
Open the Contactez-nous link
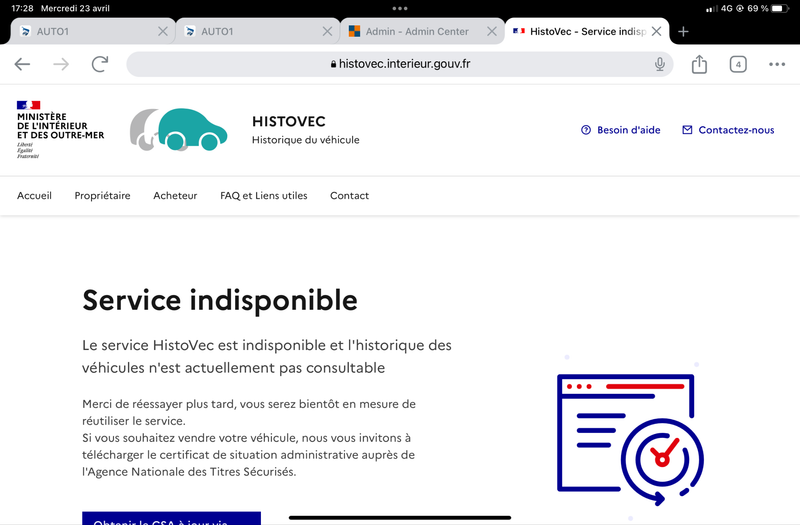pyautogui.click(x=728, y=130)
